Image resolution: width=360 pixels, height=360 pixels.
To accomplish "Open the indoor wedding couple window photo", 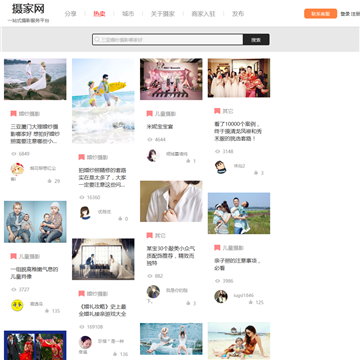I will tap(103, 259).
